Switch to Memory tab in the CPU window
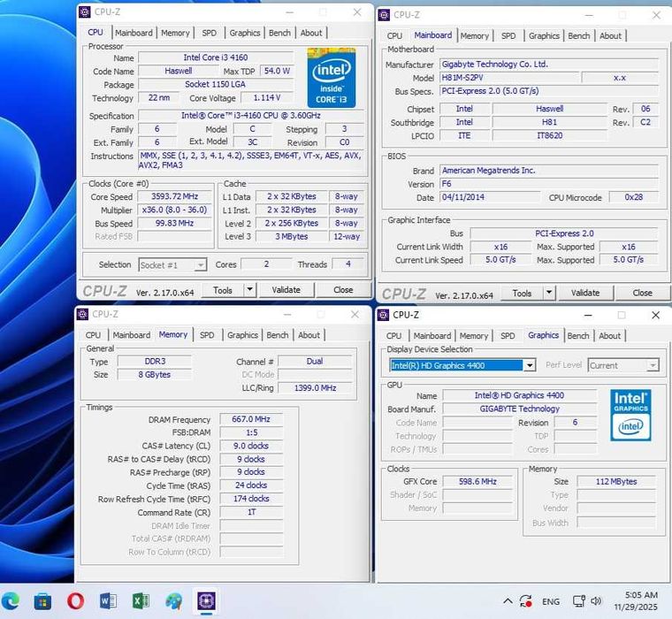Screen dimensions: 672x619 (x=175, y=33)
